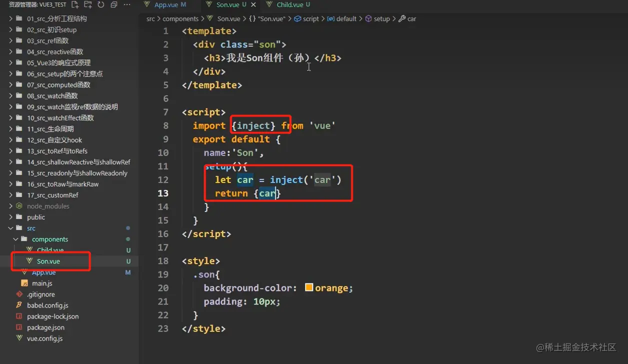
Task: Close the Son.vue editor tab
Action: coord(253,4)
